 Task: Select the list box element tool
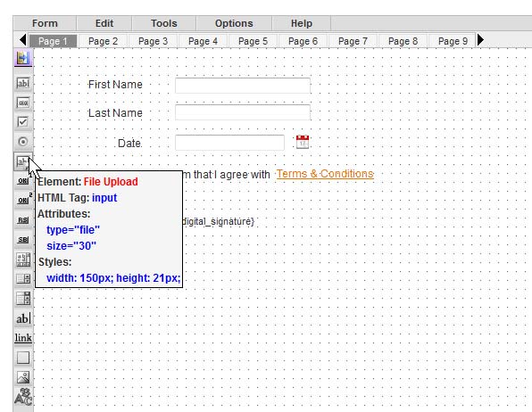(x=23, y=279)
